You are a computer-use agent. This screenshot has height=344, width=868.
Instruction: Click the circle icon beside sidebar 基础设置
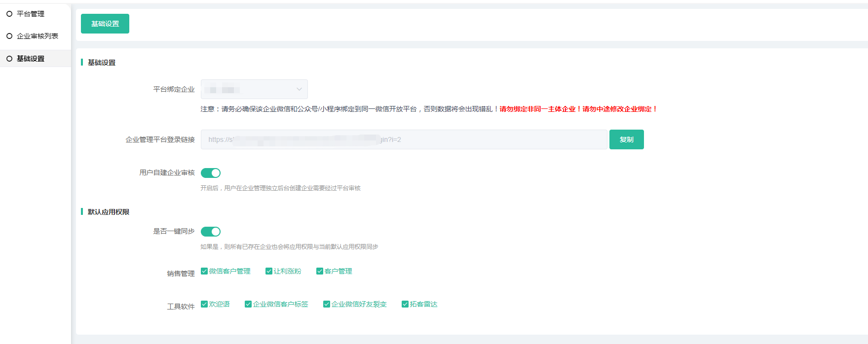click(9, 59)
